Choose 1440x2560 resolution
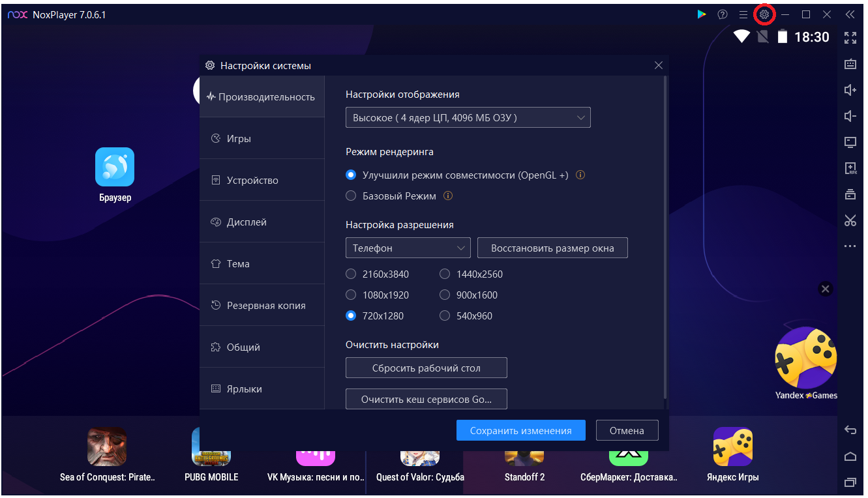This screenshot has height=498, width=868. pyautogui.click(x=445, y=274)
